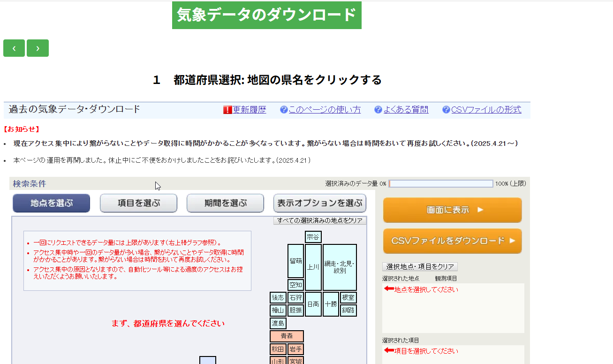Select the 十勝 region on the map
This screenshot has height=364, width=613.
331,304
